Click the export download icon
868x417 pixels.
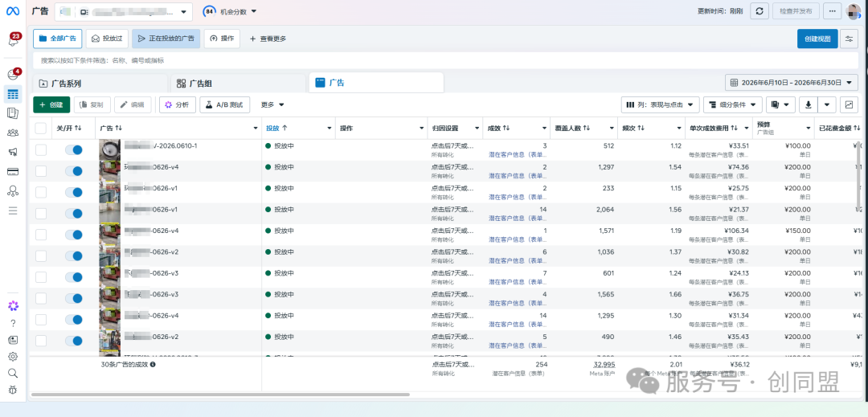[809, 104]
